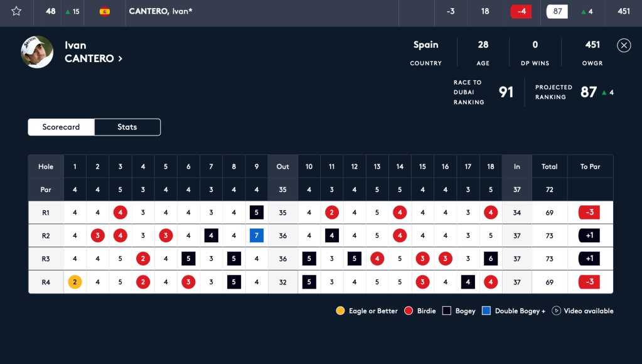Click the R1 bogey 5 on hole 9
642x364 pixels.
256,213
